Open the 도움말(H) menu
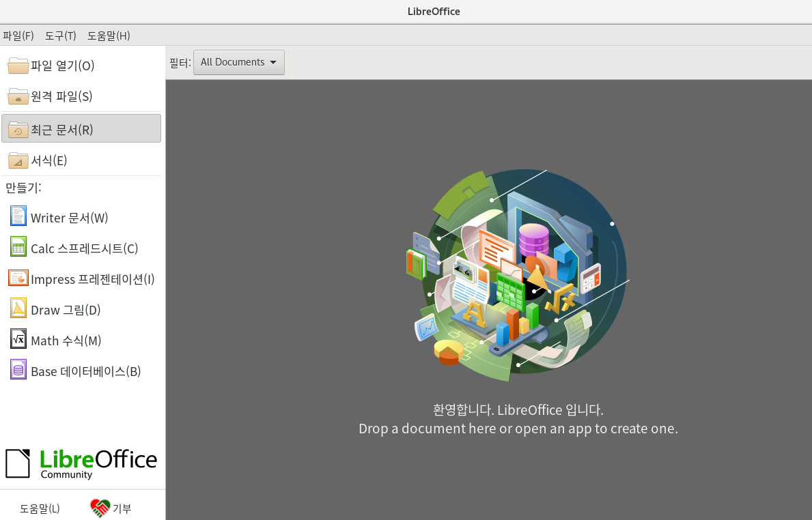 point(109,35)
